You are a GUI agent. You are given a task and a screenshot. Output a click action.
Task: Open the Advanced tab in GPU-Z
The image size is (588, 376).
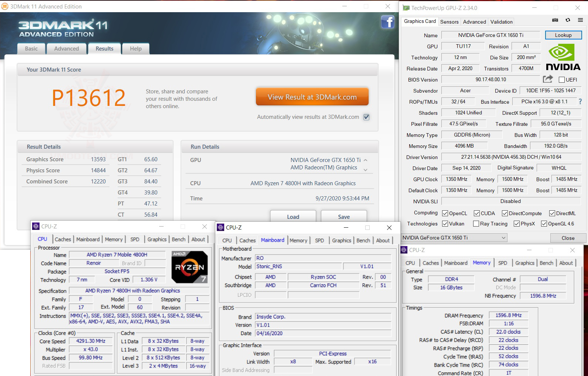click(x=474, y=22)
